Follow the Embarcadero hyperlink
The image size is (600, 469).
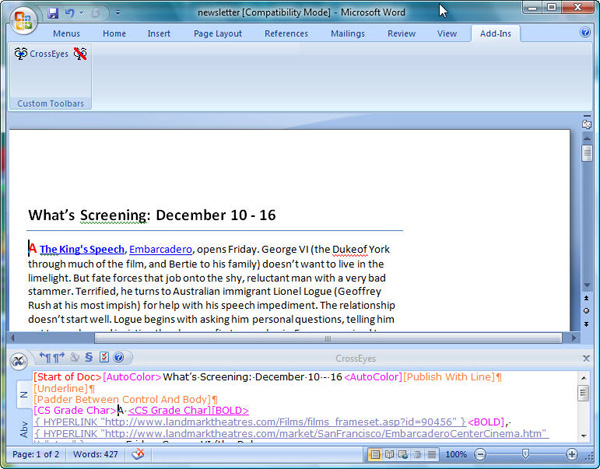click(161, 249)
